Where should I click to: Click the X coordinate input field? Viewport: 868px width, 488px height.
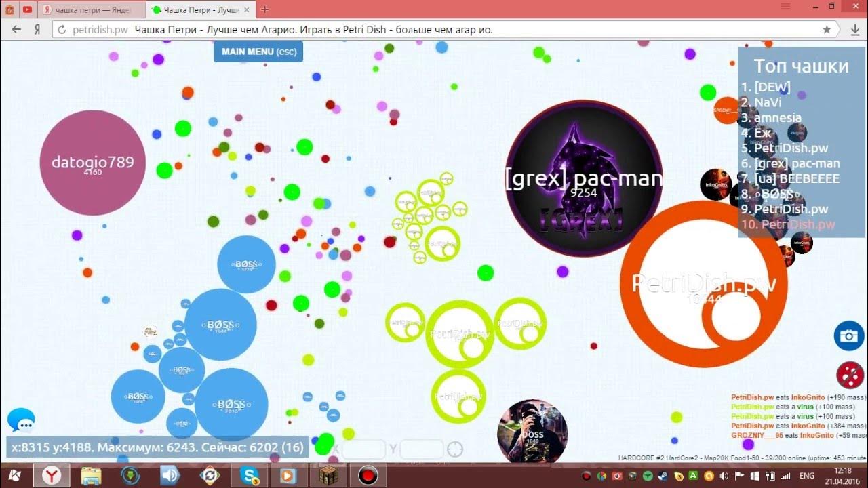coord(363,449)
